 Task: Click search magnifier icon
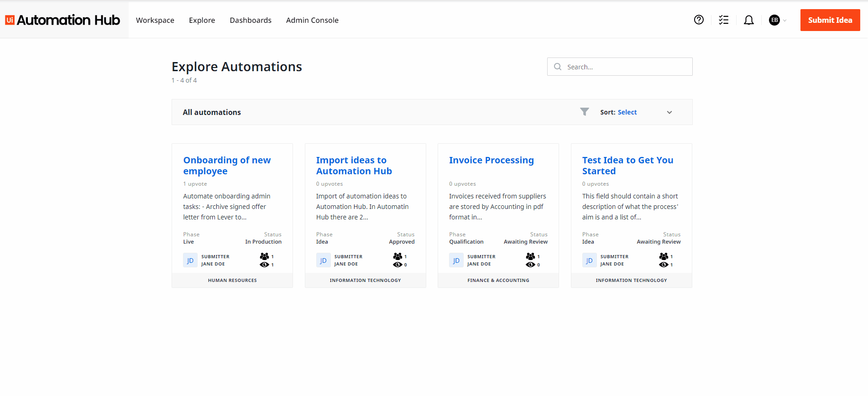(558, 67)
